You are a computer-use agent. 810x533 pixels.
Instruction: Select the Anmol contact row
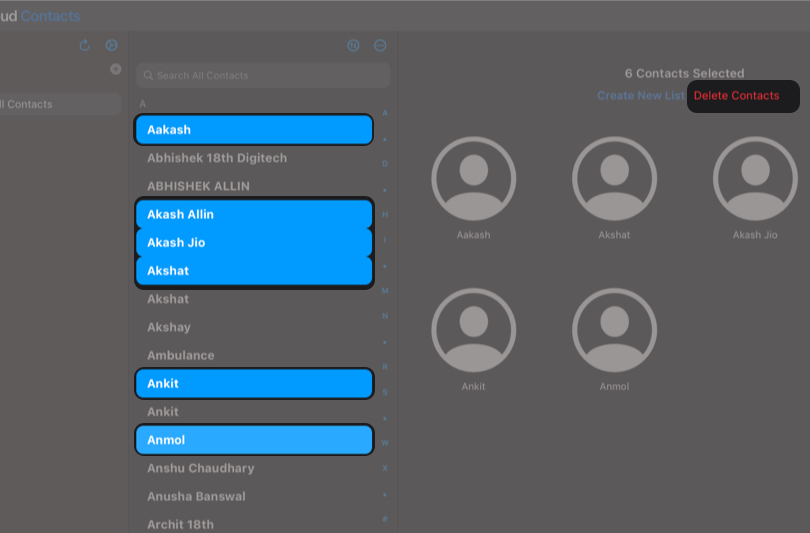click(254, 440)
